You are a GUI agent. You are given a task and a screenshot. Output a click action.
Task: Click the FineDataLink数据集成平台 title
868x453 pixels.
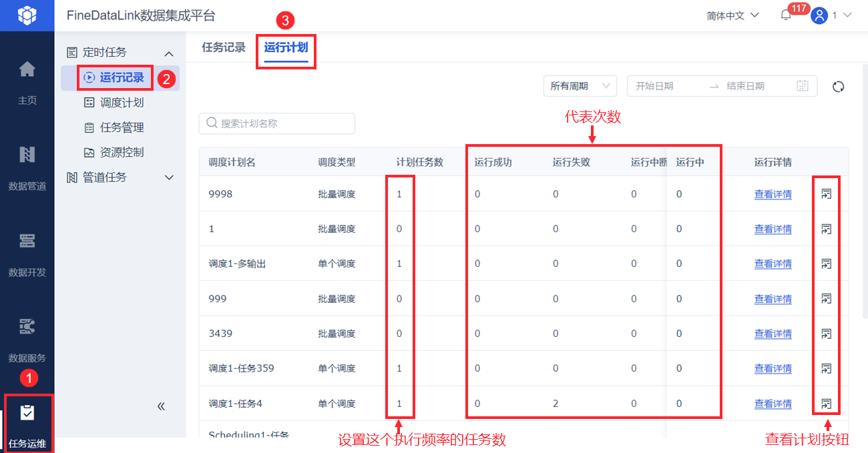pyautogui.click(x=141, y=15)
